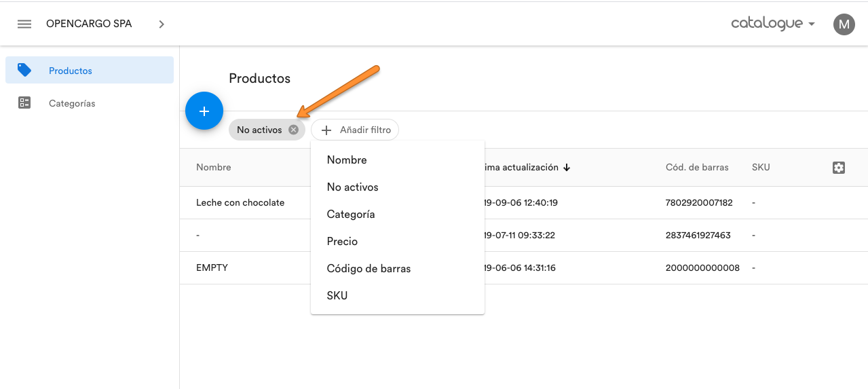Click the Categorías list icon in sidebar

point(24,103)
